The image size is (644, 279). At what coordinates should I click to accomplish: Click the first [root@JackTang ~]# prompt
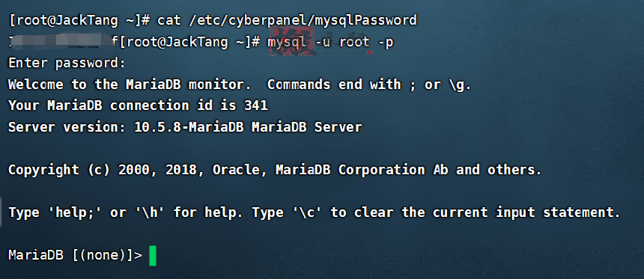(79, 19)
